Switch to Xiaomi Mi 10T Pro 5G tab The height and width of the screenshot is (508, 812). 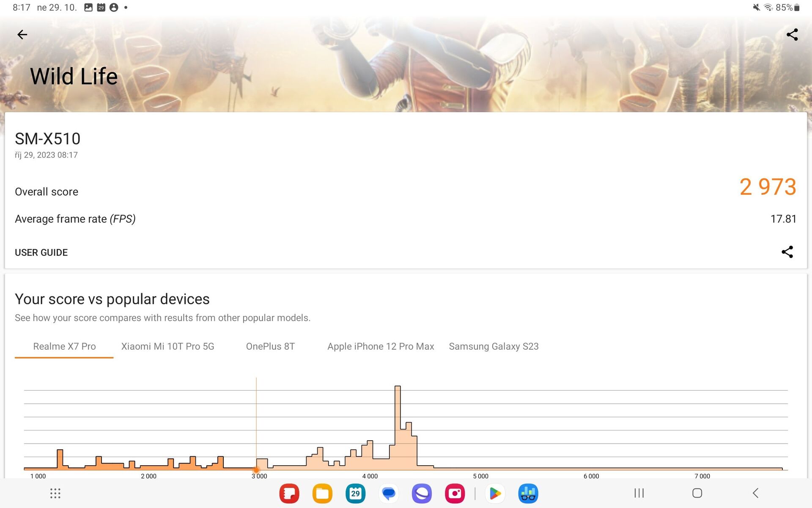coord(167,346)
